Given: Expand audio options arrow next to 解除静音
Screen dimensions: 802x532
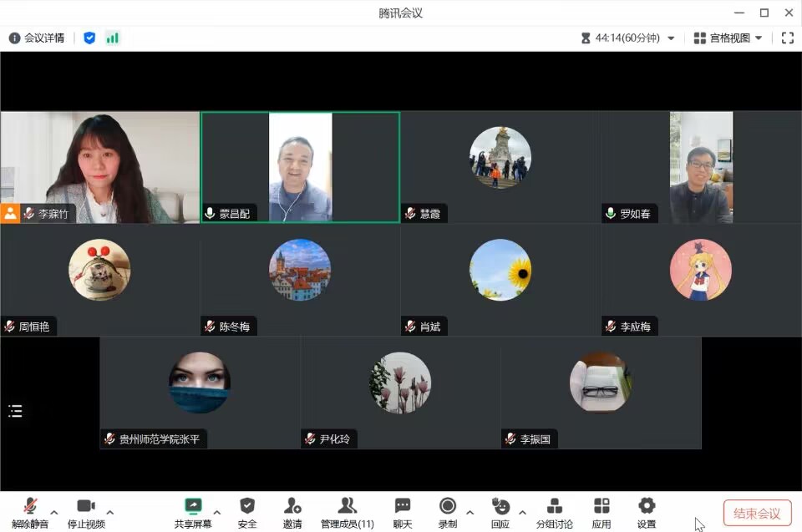Looking at the screenshot, I should click(54, 512).
